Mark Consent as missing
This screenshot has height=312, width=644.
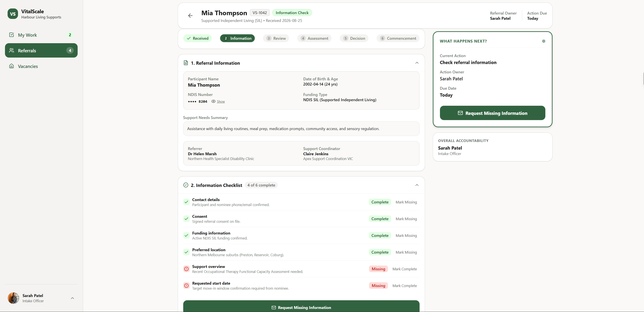coord(406,219)
